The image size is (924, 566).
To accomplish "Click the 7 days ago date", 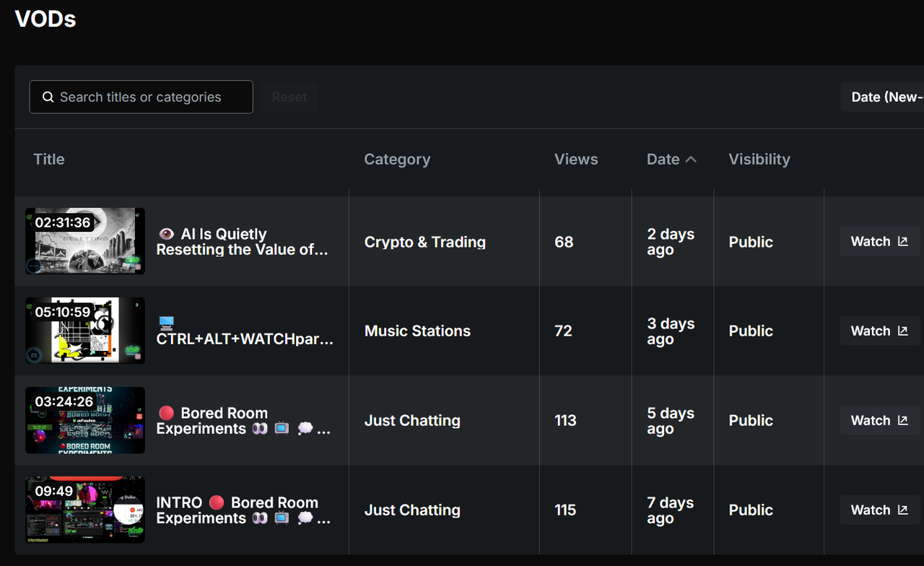I will 671,510.
